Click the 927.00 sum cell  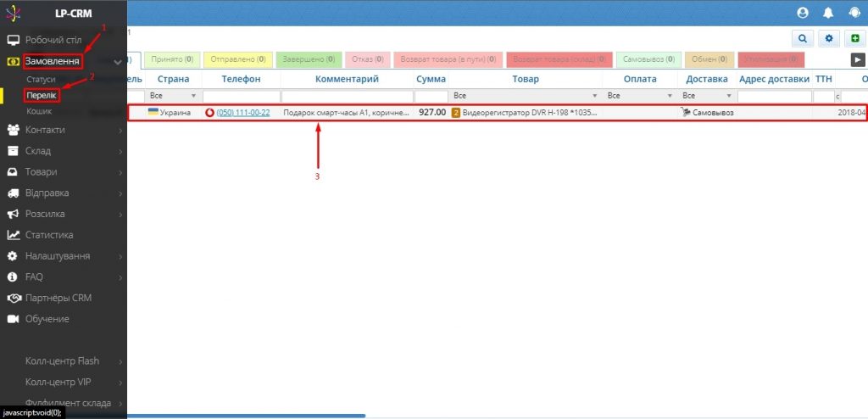point(432,113)
